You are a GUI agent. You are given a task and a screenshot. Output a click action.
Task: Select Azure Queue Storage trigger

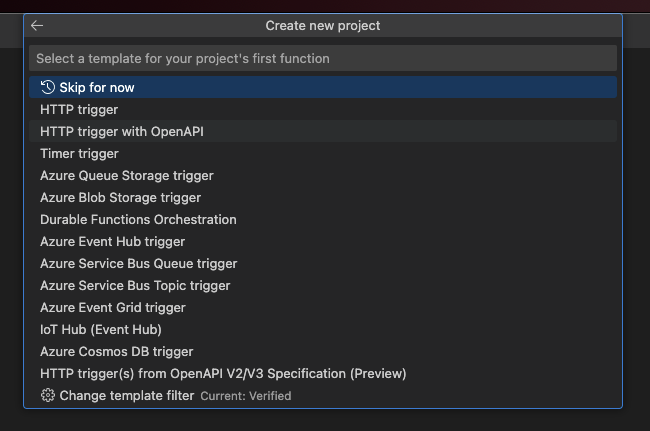tap(127, 176)
